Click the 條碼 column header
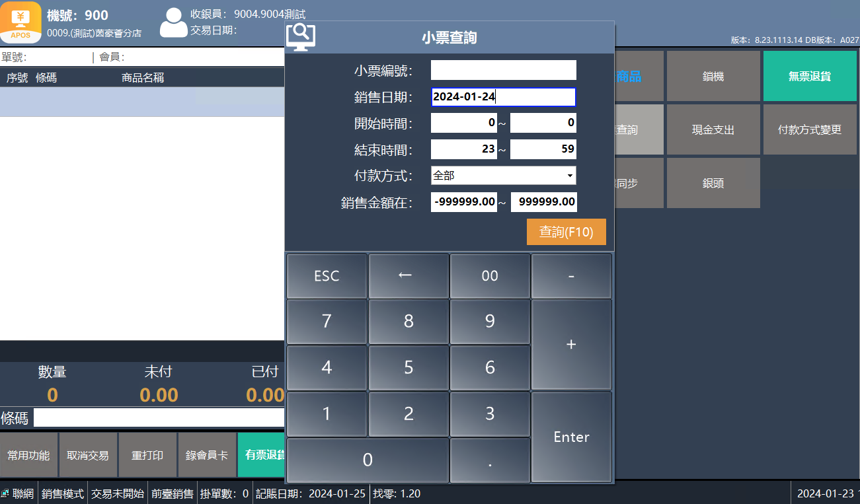 pos(46,78)
